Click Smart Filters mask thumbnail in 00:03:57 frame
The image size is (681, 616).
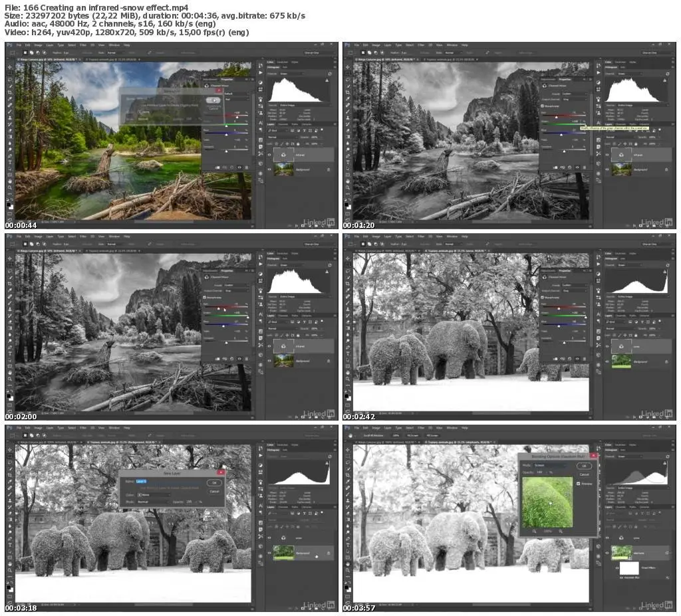pyautogui.click(x=629, y=568)
